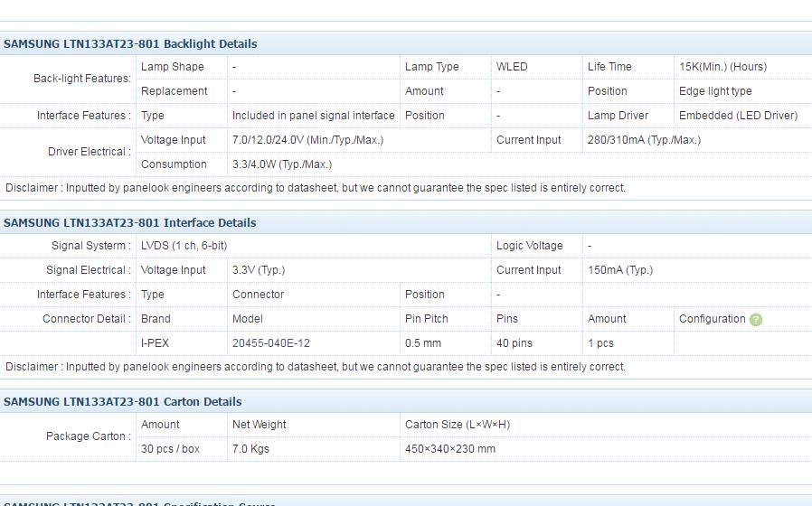This screenshot has width=812, height=506.
Task: Click the '3.3/4.0W (Typ./Max.)' consumption value
Action: click(x=282, y=164)
